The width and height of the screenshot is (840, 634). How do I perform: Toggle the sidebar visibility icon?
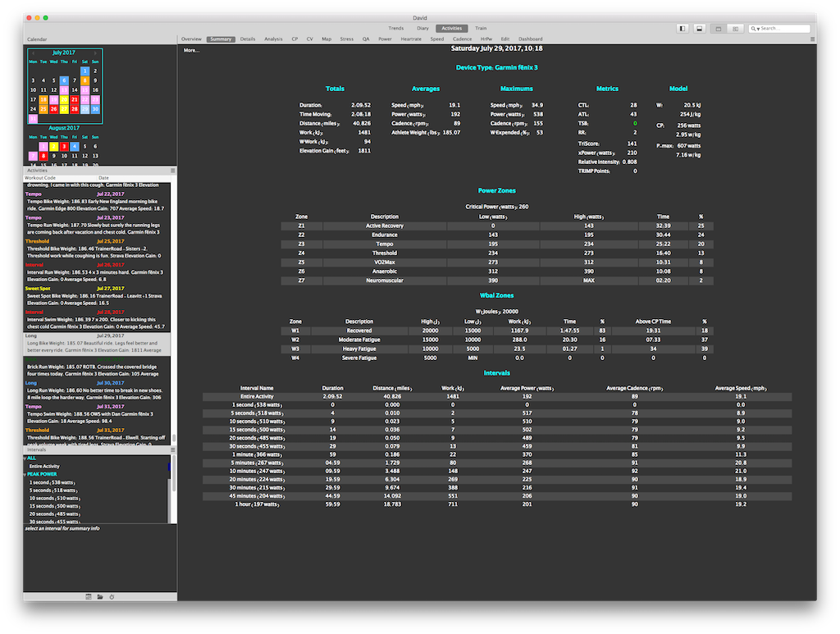[682, 28]
